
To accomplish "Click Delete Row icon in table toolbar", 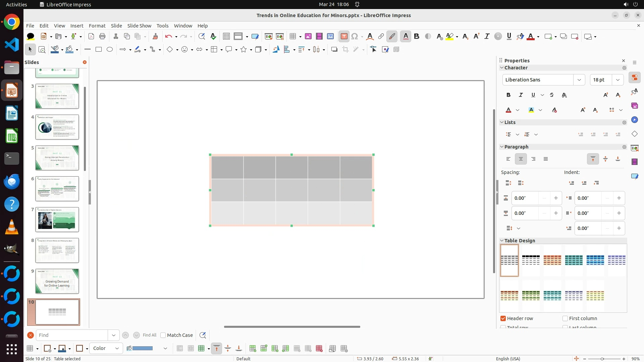I will tap(297, 349).
